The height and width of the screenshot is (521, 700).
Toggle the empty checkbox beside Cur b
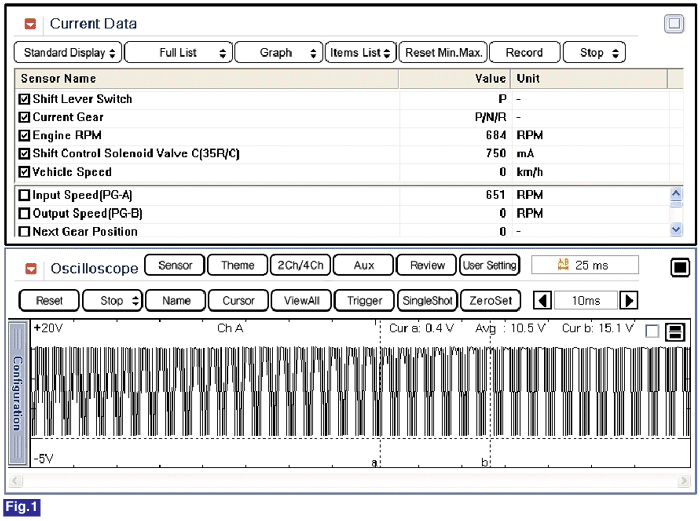click(652, 331)
